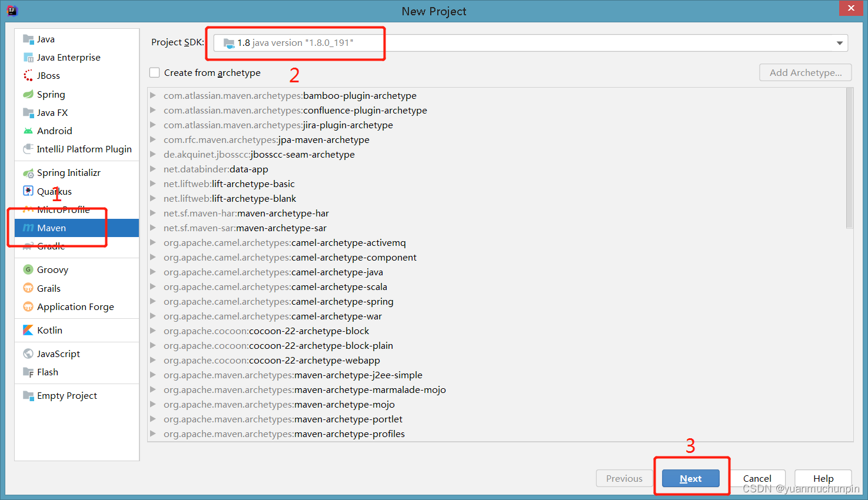Select Groovy project type
Screen dimensions: 868x500
pos(77,269)
